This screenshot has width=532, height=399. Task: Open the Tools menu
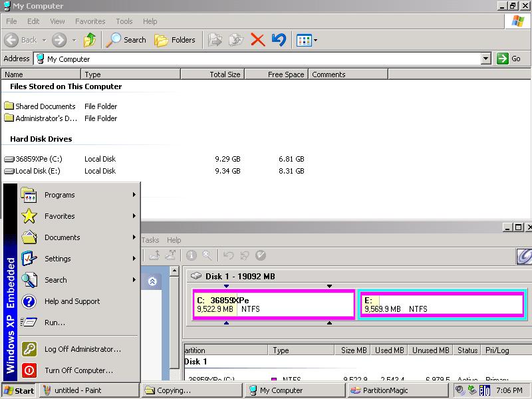124,21
